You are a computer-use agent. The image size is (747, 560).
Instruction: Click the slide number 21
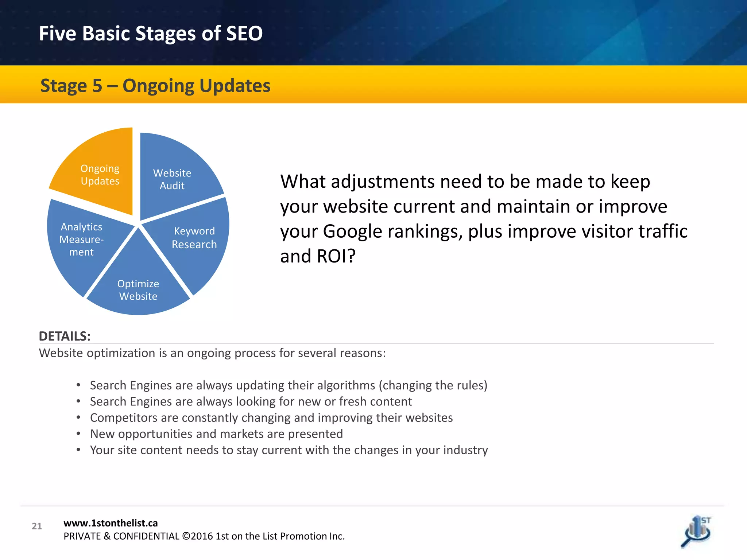click(x=37, y=526)
